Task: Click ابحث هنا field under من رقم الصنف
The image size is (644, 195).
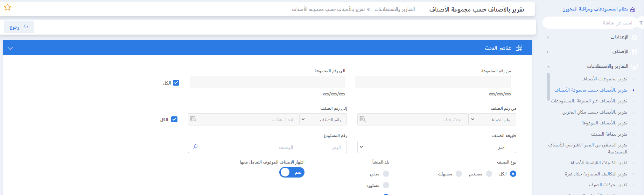Action: pos(413,120)
